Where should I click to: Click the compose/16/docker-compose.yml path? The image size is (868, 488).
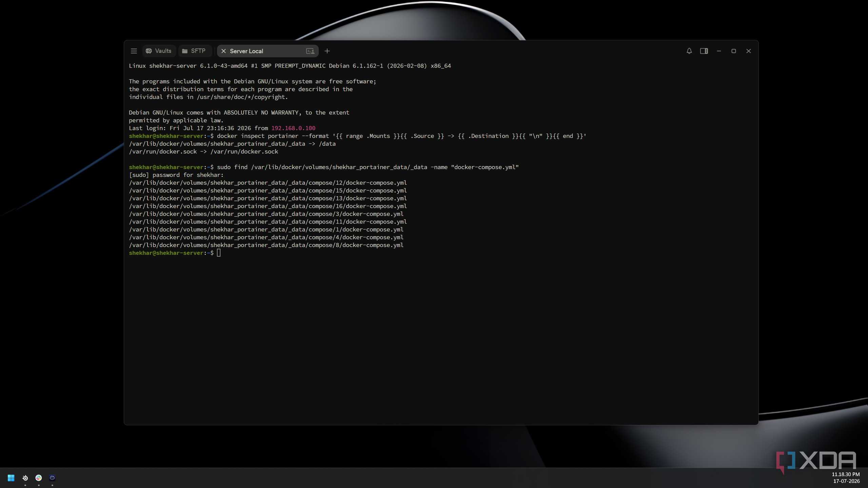pos(268,206)
